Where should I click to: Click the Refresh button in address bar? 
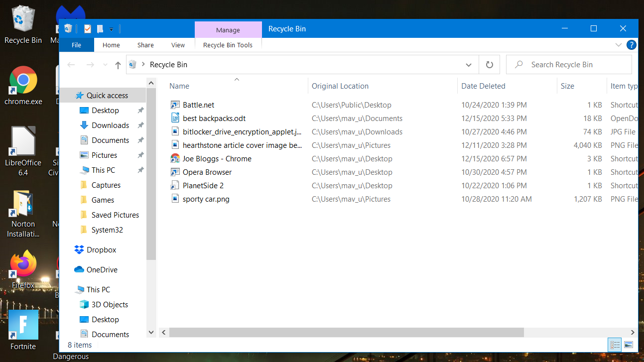tap(489, 65)
